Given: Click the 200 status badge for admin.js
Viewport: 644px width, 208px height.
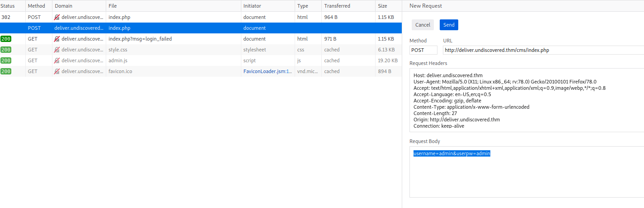Looking at the screenshot, I should click(6, 60).
